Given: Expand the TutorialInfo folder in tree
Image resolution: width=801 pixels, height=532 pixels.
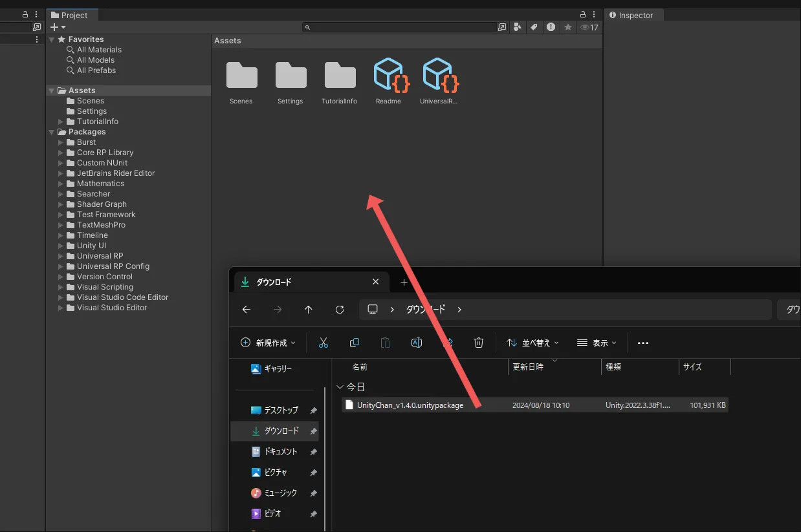Looking at the screenshot, I should coord(61,122).
